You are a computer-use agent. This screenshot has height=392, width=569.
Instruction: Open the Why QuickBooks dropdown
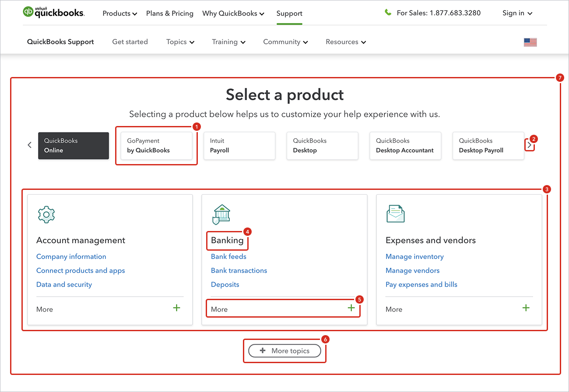(233, 14)
